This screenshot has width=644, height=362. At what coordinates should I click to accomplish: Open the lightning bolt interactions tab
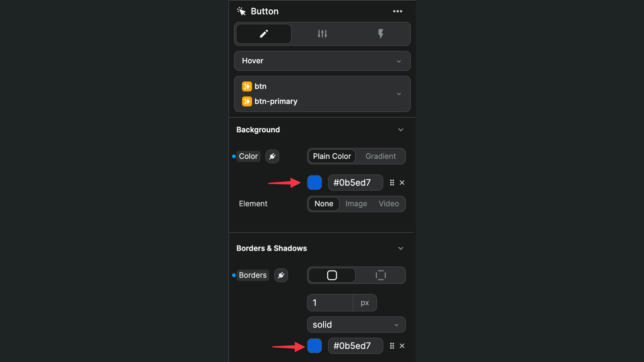click(x=380, y=34)
